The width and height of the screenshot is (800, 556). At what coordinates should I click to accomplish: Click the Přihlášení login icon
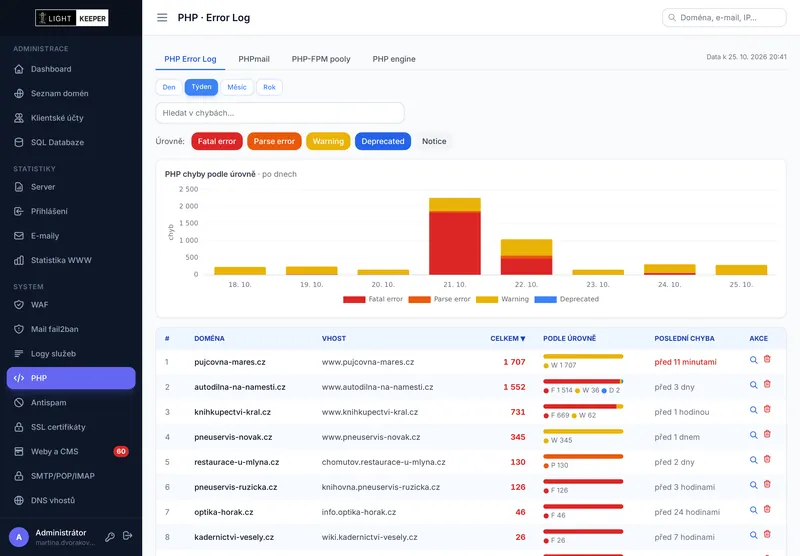pyautogui.click(x=19, y=211)
